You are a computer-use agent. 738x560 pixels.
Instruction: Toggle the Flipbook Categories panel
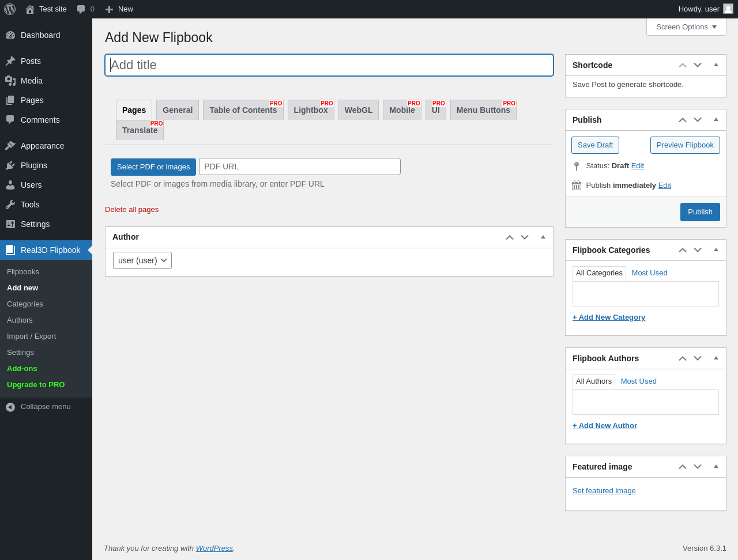pos(716,250)
